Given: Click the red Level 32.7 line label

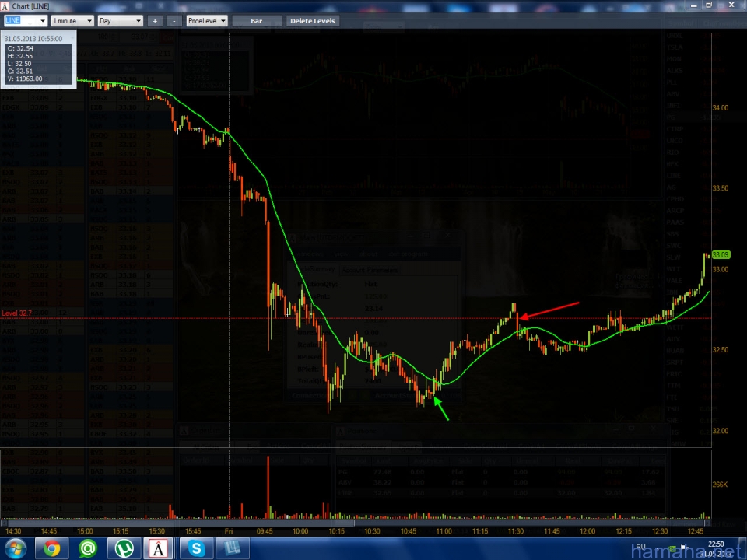Looking at the screenshot, I should [17, 313].
